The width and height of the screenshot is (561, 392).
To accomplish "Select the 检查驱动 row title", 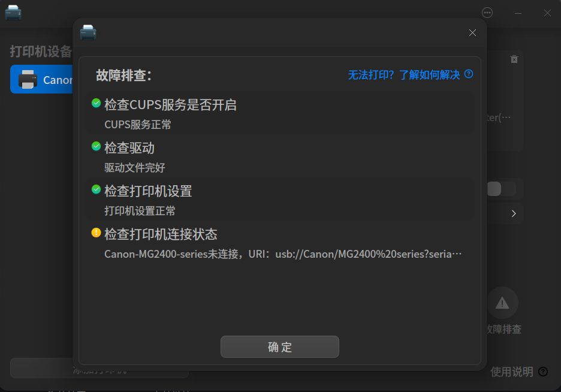I will (129, 148).
